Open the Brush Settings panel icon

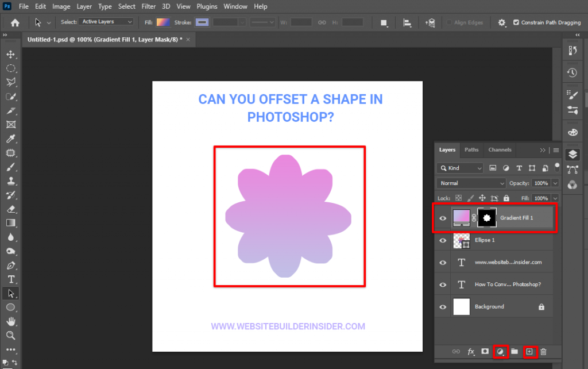pos(572,94)
